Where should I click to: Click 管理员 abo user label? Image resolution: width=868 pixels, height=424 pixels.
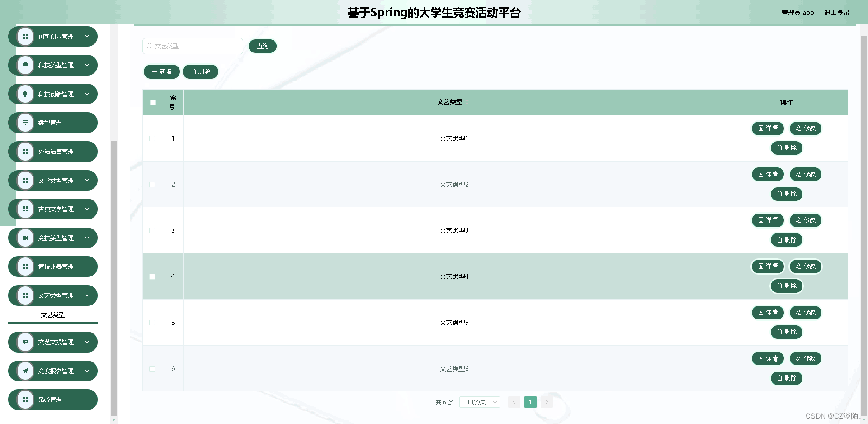tap(798, 13)
